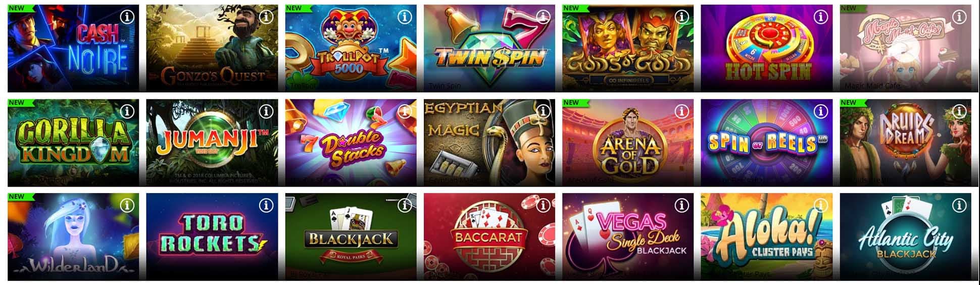Show info for Trollpot 5000 game
Screen dimensions: 980x285
coord(405,17)
